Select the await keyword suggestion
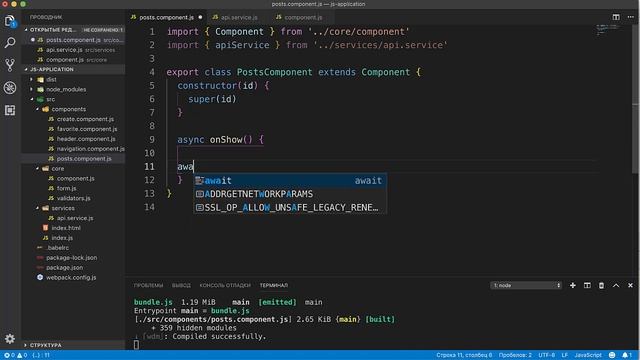Screen dimensions: 640x360 [290, 180]
